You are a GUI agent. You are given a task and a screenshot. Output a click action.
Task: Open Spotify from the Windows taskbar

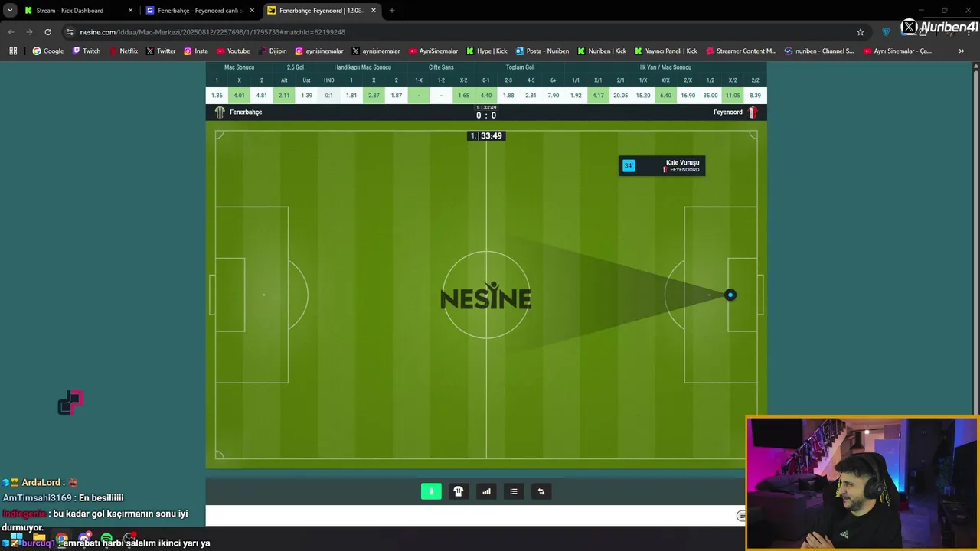click(x=106, y=539)
